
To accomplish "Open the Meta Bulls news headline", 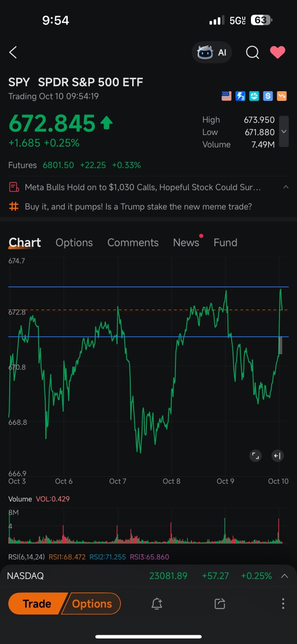I will click(143, 187).
